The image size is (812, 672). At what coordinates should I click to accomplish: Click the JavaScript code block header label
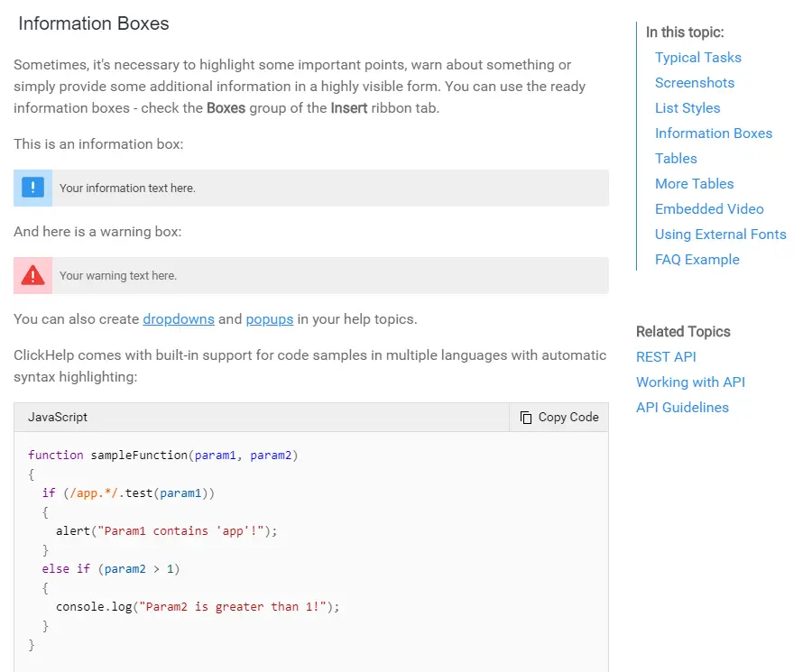(x=58, y=418)
